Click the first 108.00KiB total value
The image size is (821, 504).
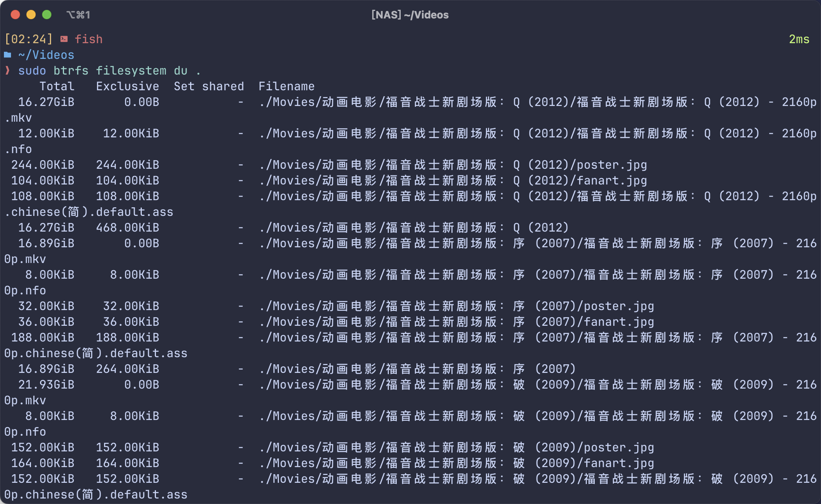(42, 196)
